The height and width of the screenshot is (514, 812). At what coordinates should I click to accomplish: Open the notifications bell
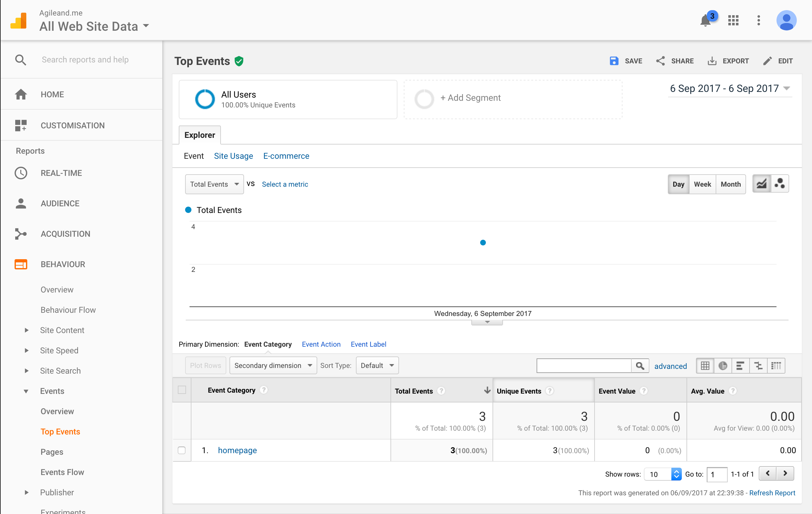coord(705,21)
